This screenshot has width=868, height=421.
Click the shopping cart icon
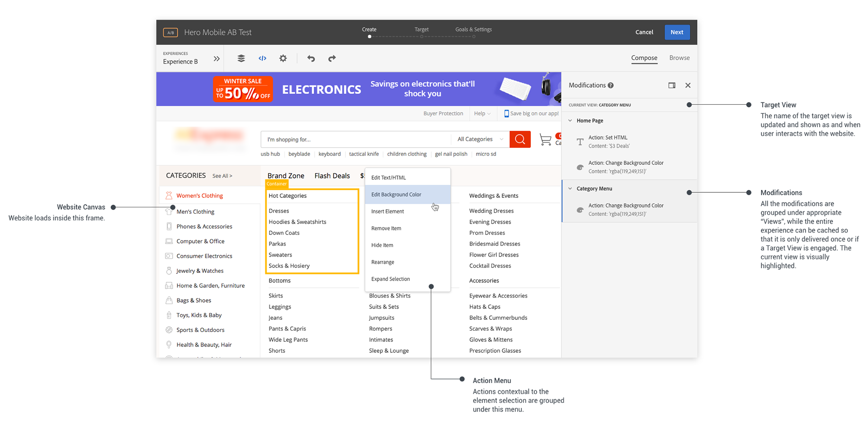(x=545, y=140)
